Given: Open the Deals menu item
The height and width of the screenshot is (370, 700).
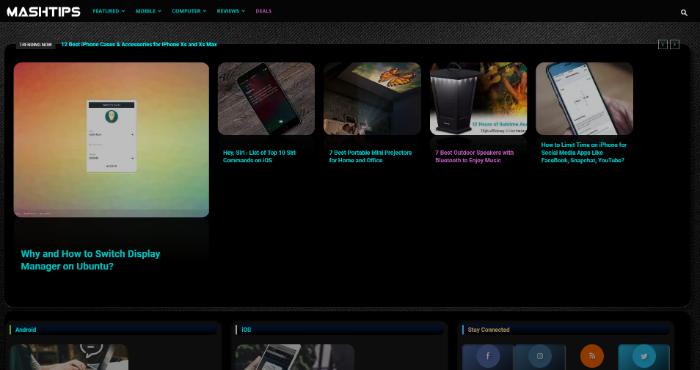Looking at the screenshot, I should [x=263, y=11].
